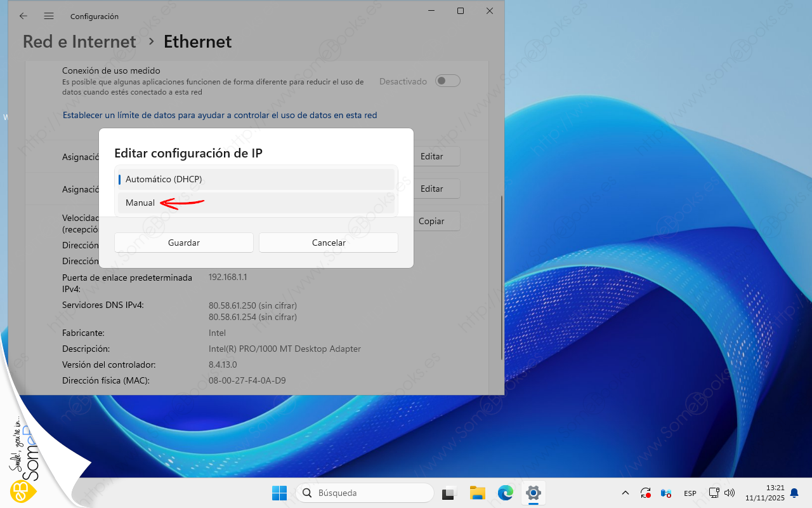Toggle the Conexión de uso medido switch
Viewport: 812px width, 508px height.
point(447,81)
